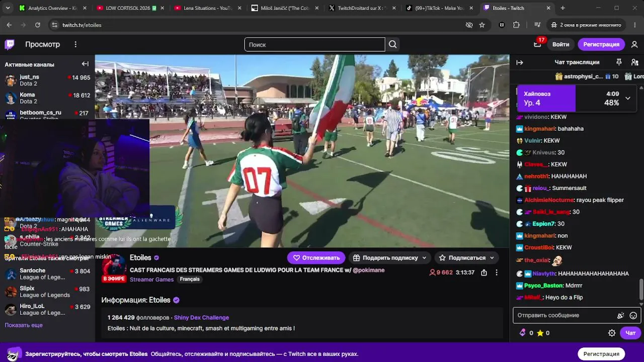Bookmark this page with the star
644x362 pixels.
click(x=482, y=25)
